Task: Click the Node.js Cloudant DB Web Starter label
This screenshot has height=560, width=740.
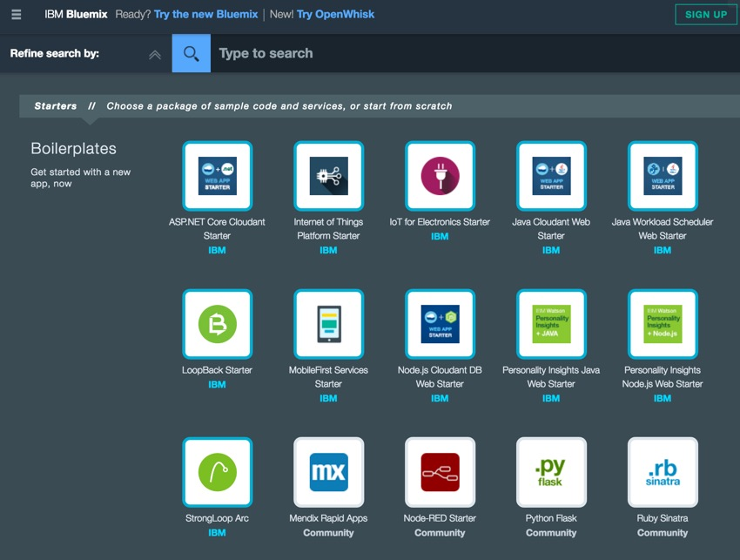Action: point(440,377)
